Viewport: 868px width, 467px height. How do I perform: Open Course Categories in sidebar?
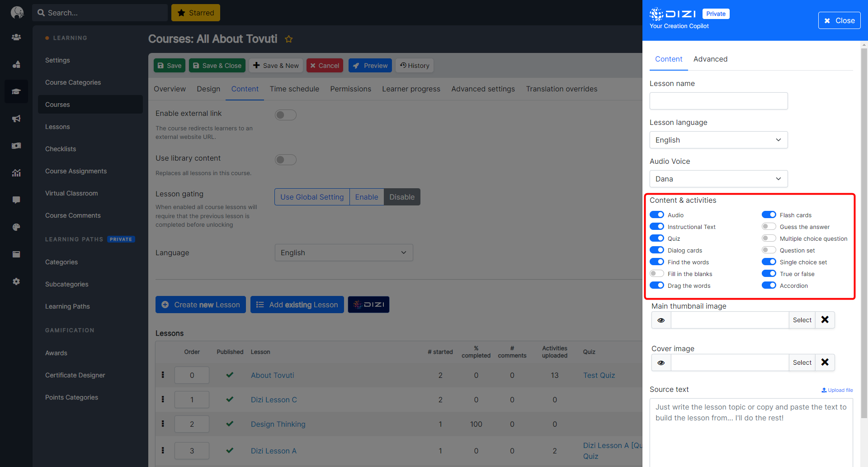coord(73,82)
